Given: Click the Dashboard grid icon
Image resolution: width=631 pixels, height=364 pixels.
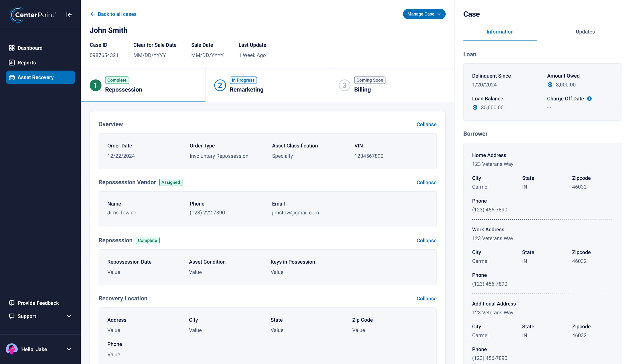Looking at the screenshot, I should tap(12, 48).
